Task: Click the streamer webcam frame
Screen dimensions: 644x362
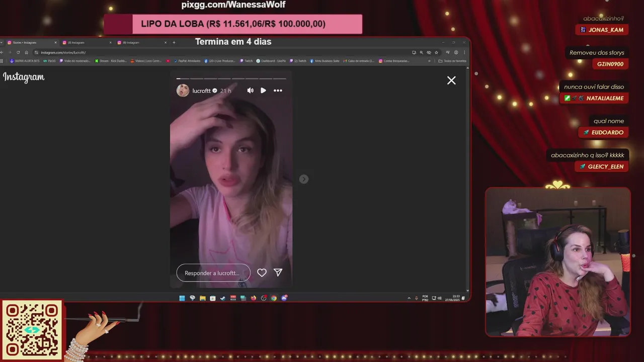Action: pyautogui.click(x=558, y=262)
